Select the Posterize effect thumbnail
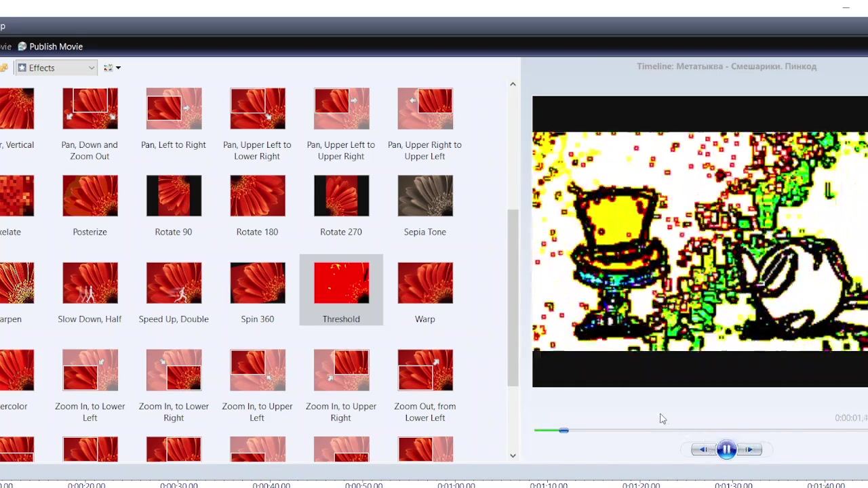 90,197
